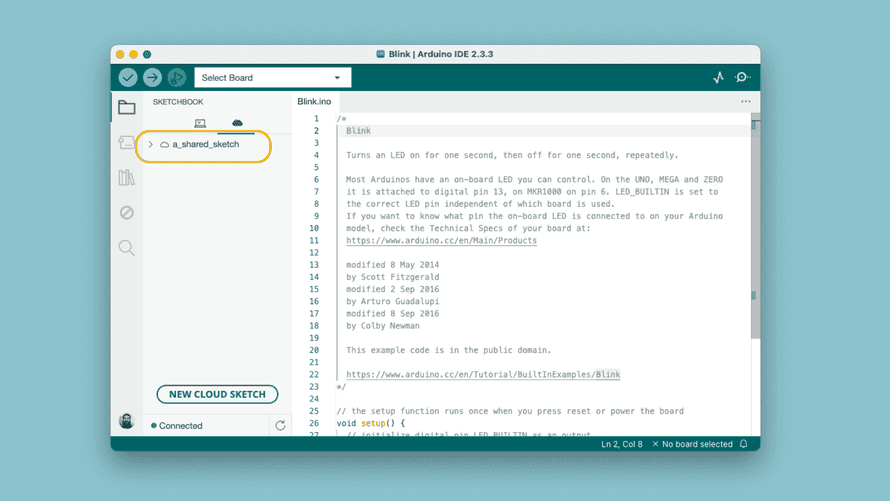
Task: Open the Select Board dropdown
Action: (272, 77)
